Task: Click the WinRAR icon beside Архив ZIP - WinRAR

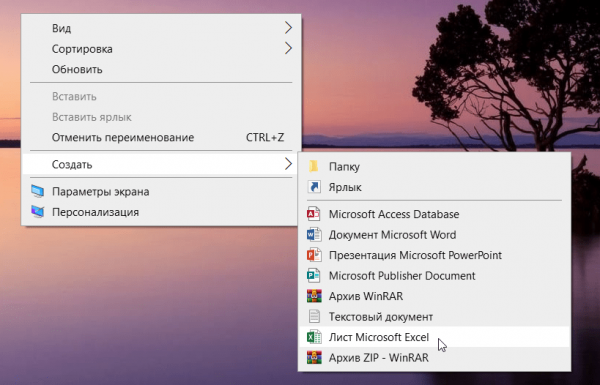Action: (x=314, y=357)
